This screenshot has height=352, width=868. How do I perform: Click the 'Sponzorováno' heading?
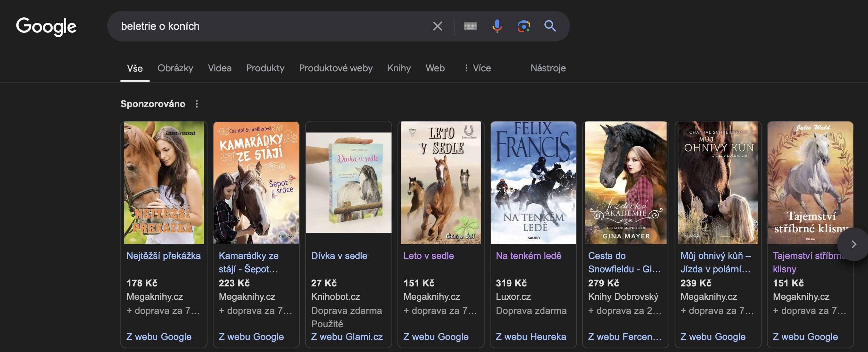pyautogui.click(x=153, y=104)
